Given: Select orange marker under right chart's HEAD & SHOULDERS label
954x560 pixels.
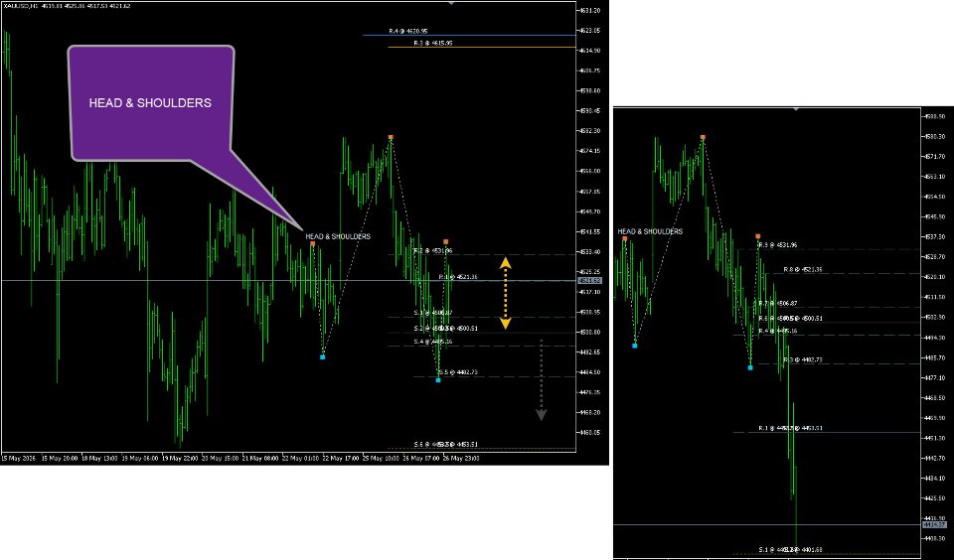Looking at the screenshot, I should coord(625,238).
